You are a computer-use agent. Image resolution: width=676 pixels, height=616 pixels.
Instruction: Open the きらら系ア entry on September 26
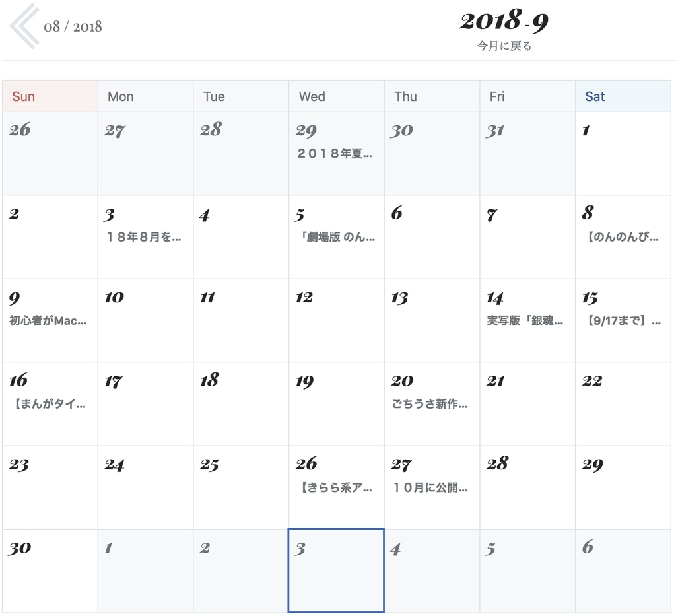(336, 487)
